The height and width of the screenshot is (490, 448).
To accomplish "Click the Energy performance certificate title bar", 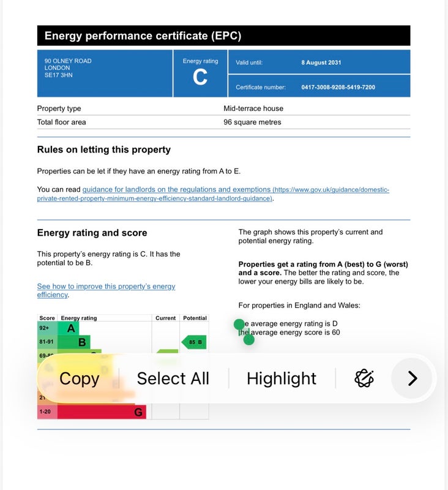I will pos(223,36).
